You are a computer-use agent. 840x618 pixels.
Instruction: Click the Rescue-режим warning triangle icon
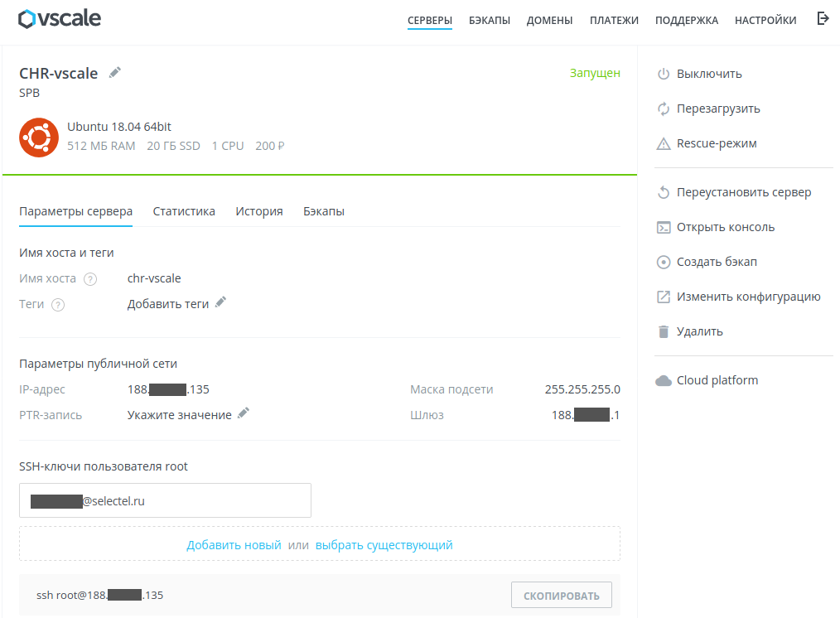pos(663,144)
